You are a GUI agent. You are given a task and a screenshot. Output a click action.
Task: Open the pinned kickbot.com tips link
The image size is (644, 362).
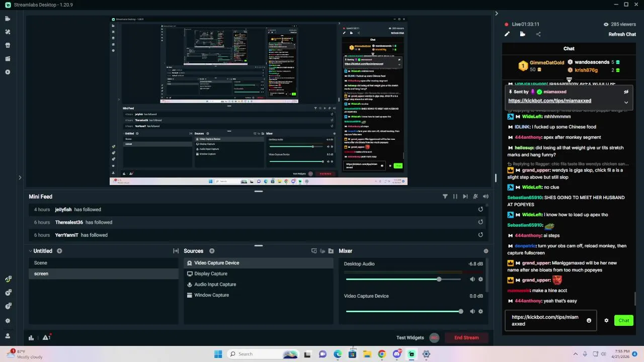tap(549, 101)
